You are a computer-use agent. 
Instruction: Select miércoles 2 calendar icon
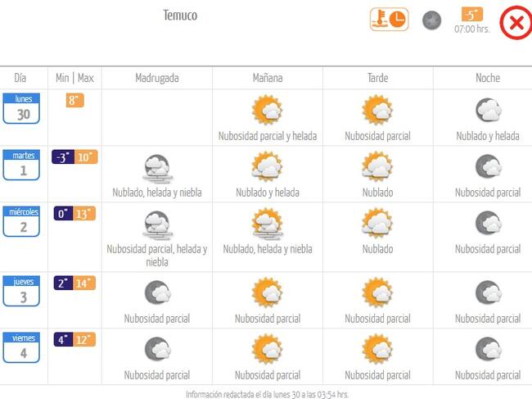[x=21, y=221]
